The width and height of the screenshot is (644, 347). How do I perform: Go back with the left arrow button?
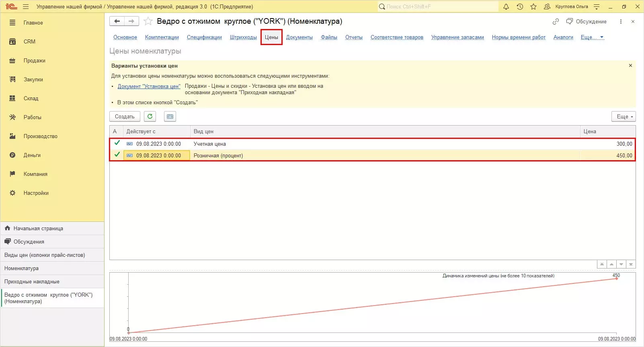pyautogui.click(x=117, y=21)
